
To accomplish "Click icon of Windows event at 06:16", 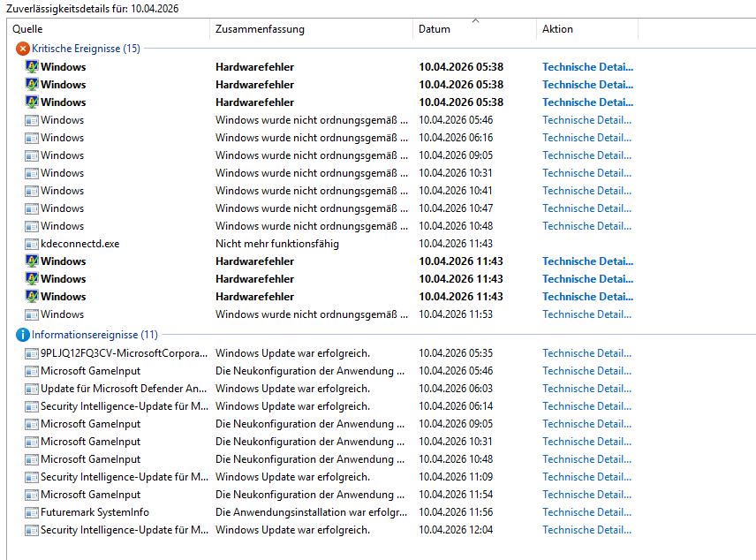I will 32,138.
